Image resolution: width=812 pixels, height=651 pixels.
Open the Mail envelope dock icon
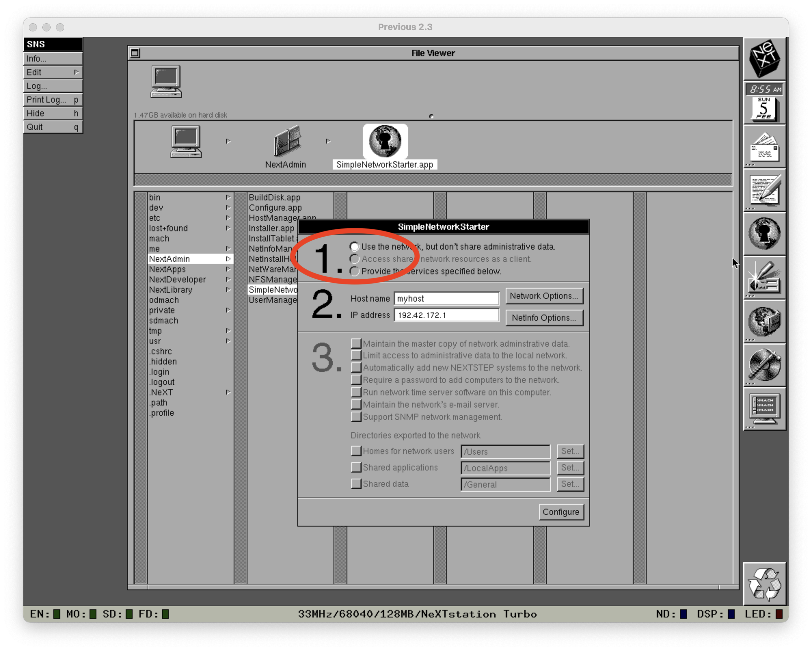pyautogui.click(x=764, y=147)
